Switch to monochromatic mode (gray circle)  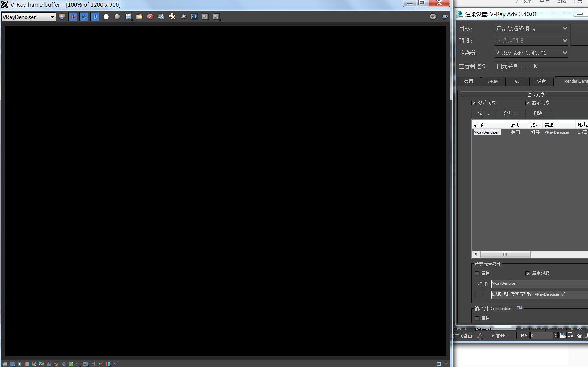tap(117, 17)
